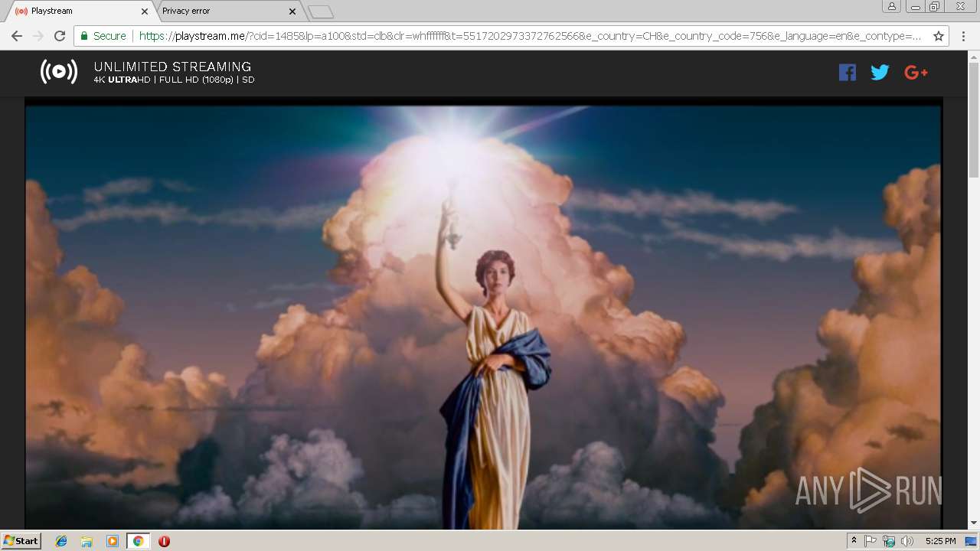The width and height of the screenshot is (980, 551).
Task: Click the Playstream broadcast logo
Action: click(59, 71)
